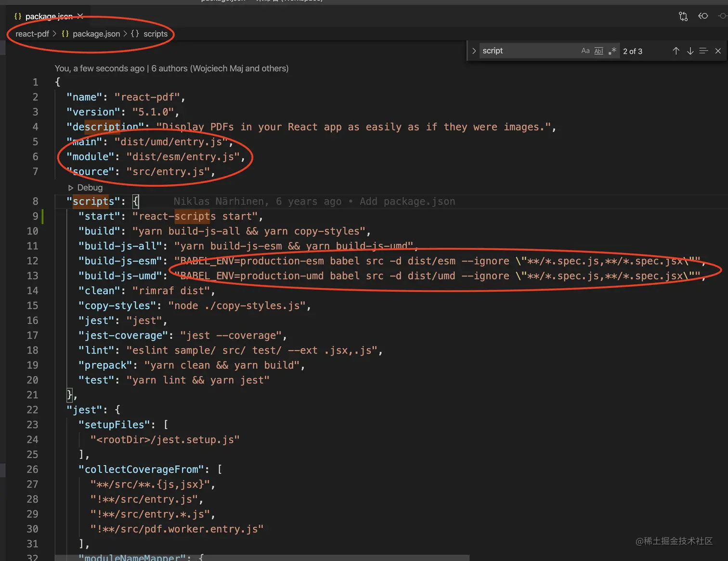Click "src/entry.js" source value

click(168, 172)
